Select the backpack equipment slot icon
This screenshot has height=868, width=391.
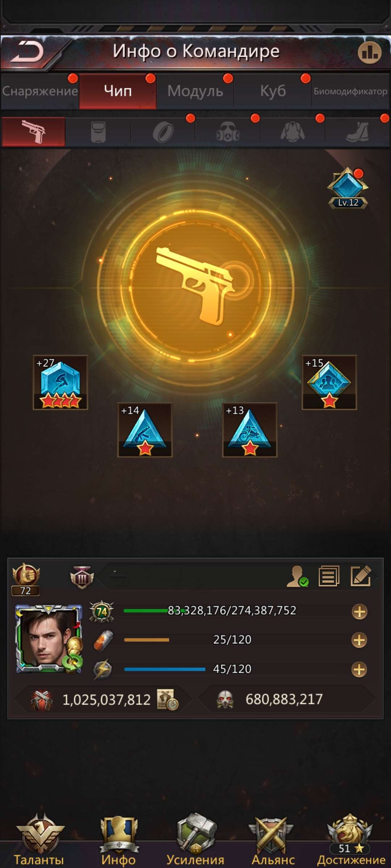(x=98, y=132)
